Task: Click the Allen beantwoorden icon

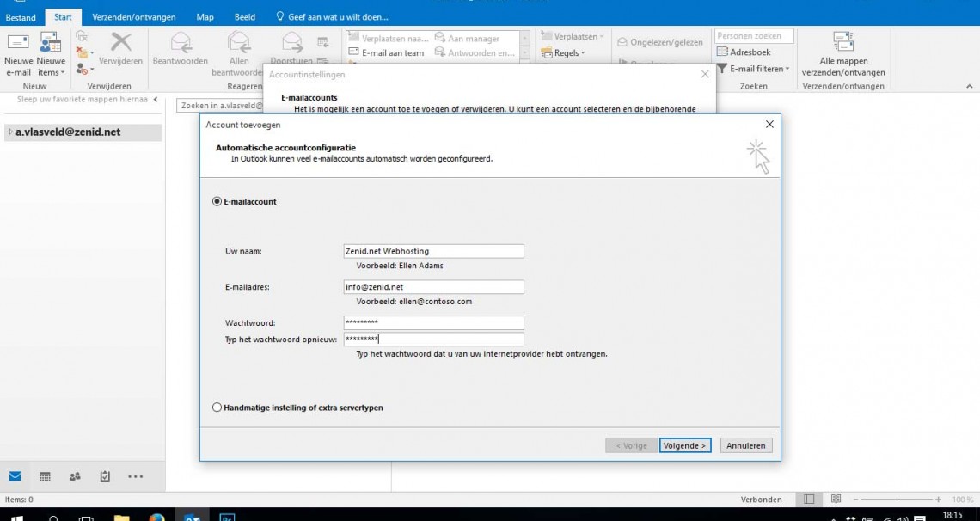Action: pos(239,42)
